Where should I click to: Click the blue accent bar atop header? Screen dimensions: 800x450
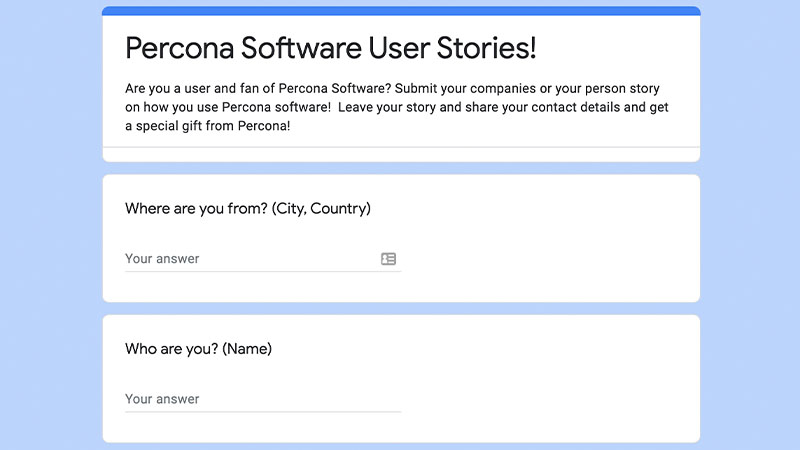401,11
